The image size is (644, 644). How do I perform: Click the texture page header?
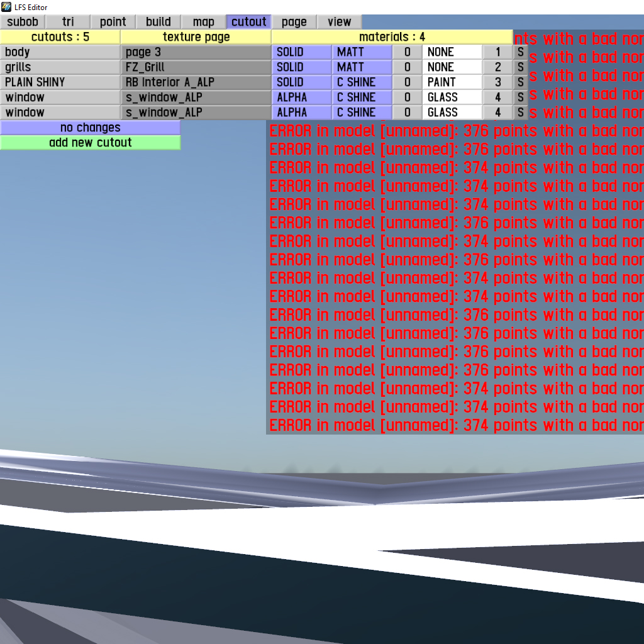point(196,37)
